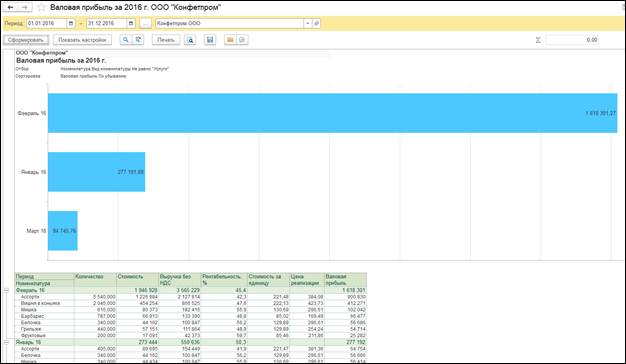
Task: Collapse the Январь 16 group in table
Action: click(x=6, y=342)
